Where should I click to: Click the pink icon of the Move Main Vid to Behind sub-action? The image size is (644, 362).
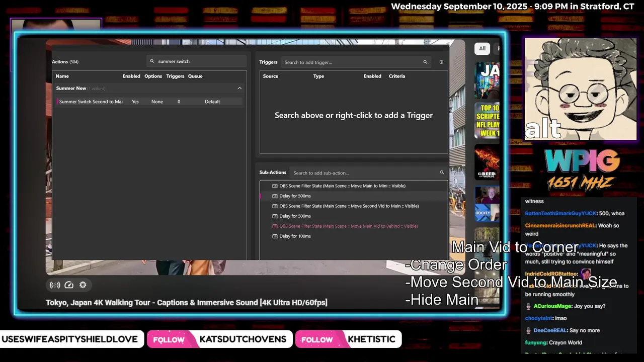click(x=275, y=226)
